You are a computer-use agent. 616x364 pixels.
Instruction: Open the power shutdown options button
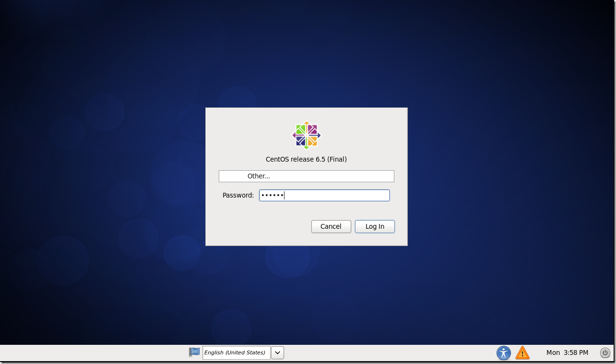pyautogui.click(x=605, y=352)
